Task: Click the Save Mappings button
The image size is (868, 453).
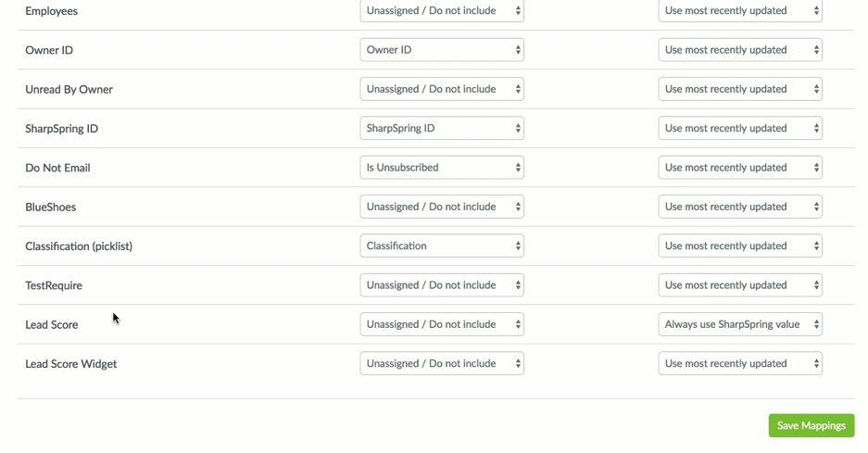Action: click(x=811, y=425)
